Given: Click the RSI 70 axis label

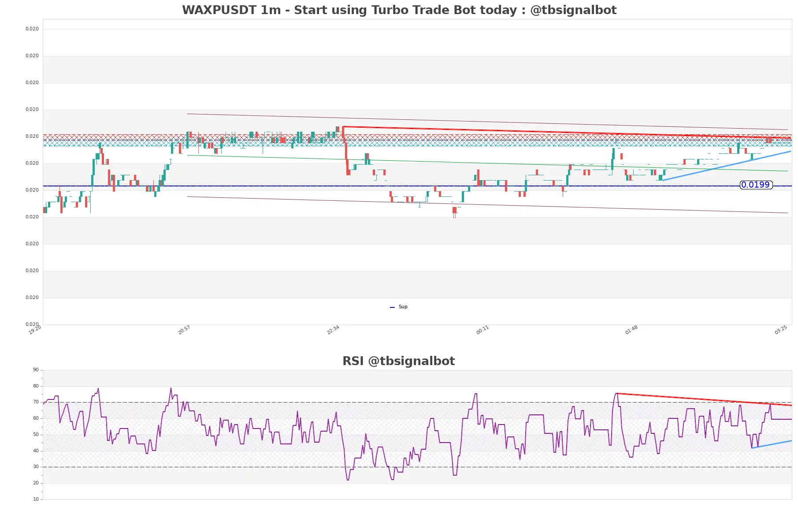Looking at the screenshot, I should [36, 402].
